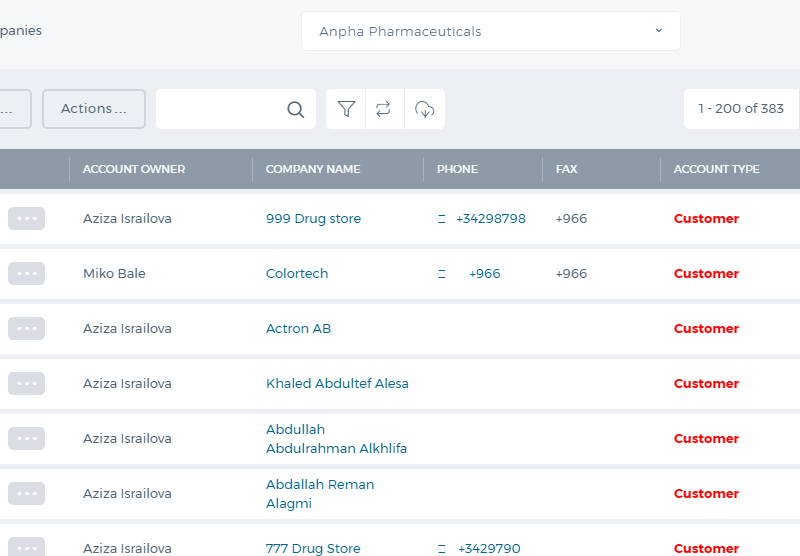Open the Actions... dropdown button
Image resolution: width=800 pixels, height=556 pixels.
tap(94, 109)
